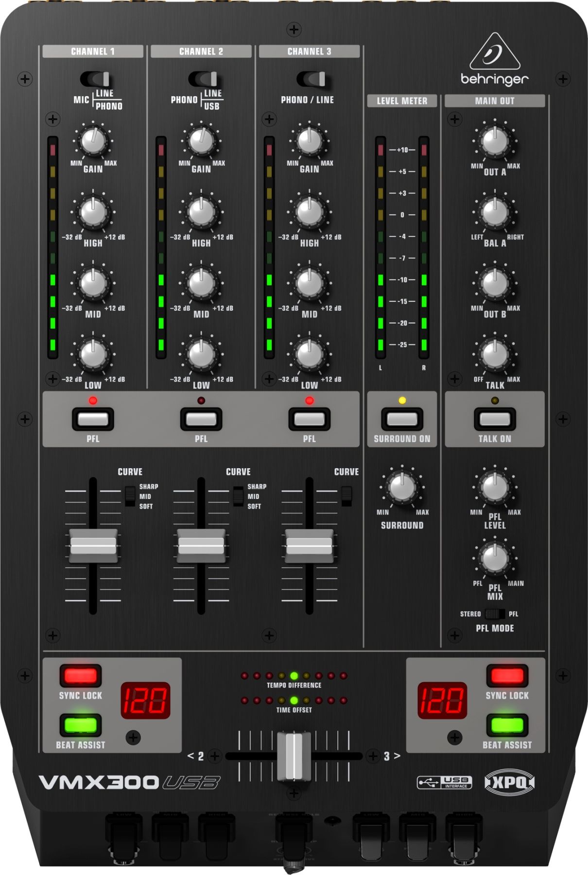This screenshot has height=875, width=588.
Task: Toggle Channel 1 MIC/LINE/PHONO input switch
Action: [95, 79]
